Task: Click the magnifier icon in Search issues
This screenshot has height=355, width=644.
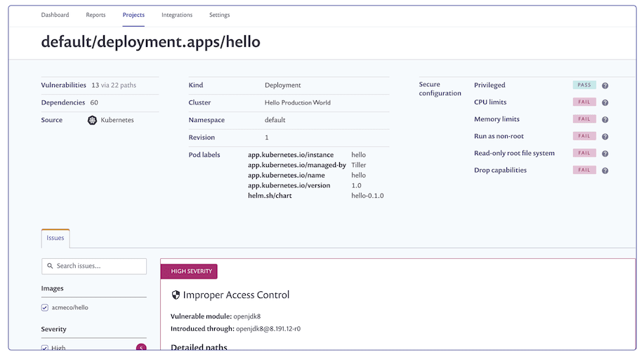Action: point(50,266)
